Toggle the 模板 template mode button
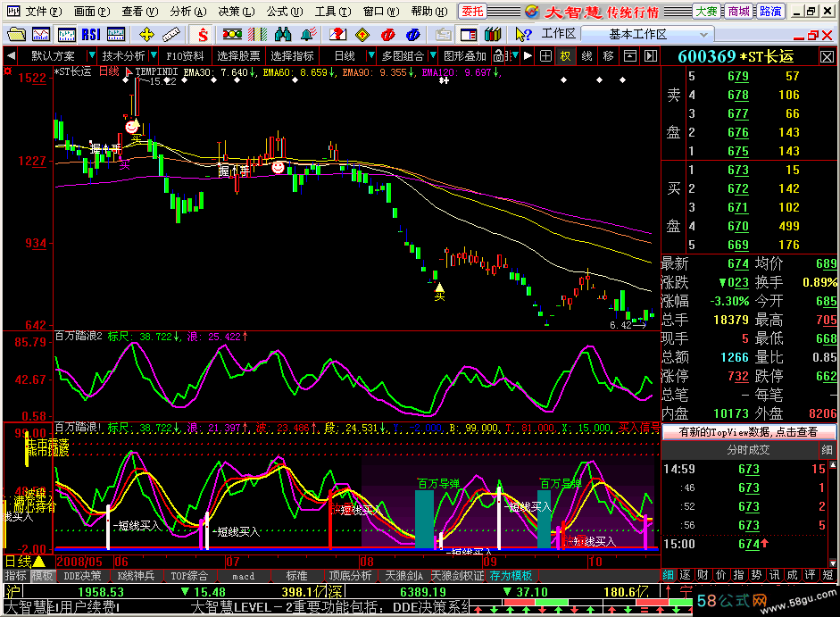Image resolution: width=840 pixels, height=617 pixels. [42, 576]
